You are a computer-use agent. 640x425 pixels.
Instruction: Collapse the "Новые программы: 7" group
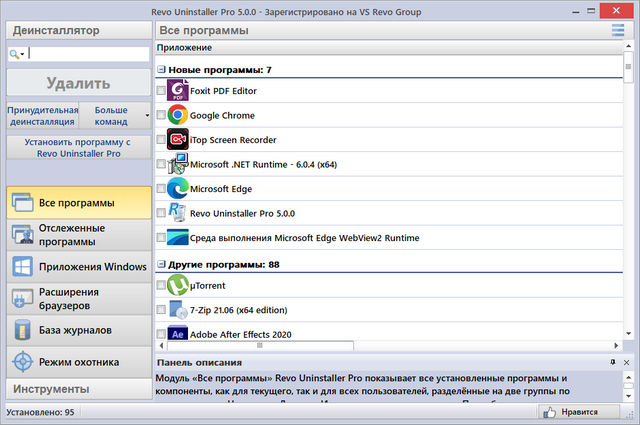point(161,70)
